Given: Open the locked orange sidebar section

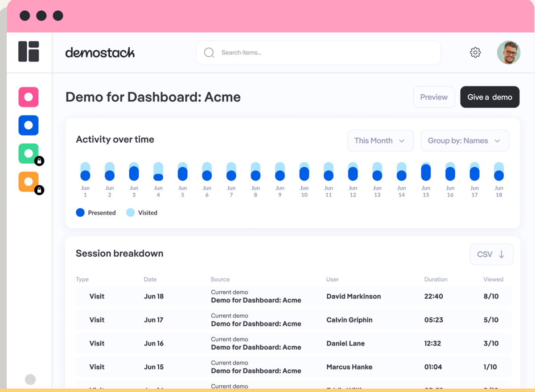Looking at the screenshot, I should click(x=28, y=182).
